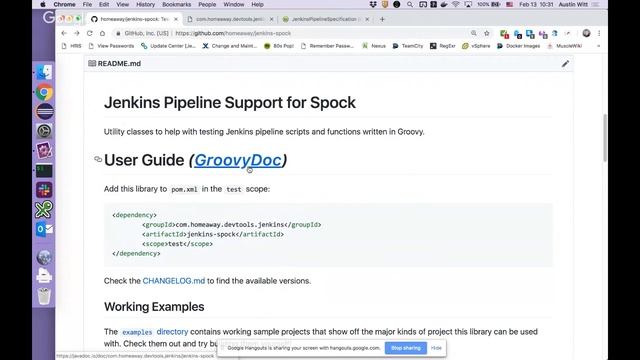Click the Chrome profile avatar icon
Image resolution: width=640 pixels, height=360 pixels.
tap(587, 33)
